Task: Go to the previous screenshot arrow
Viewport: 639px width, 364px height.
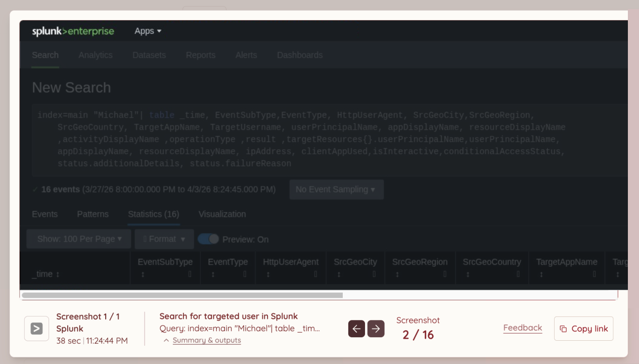Action: pyautogui.click(x=356, y=329)
